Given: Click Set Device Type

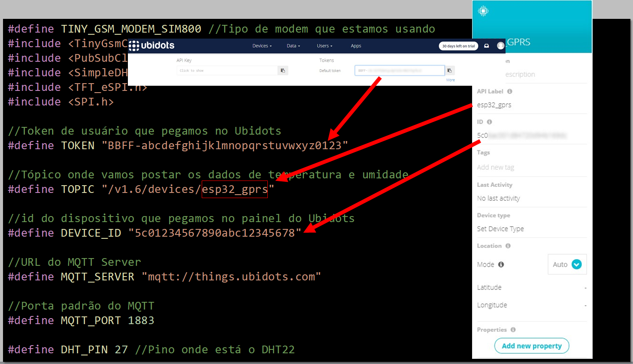Looking at the screenshot, I should point(500,229).
